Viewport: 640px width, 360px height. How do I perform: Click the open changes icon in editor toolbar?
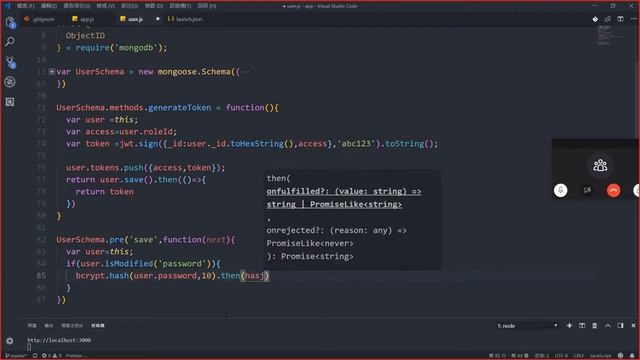[x=608, y=19]
